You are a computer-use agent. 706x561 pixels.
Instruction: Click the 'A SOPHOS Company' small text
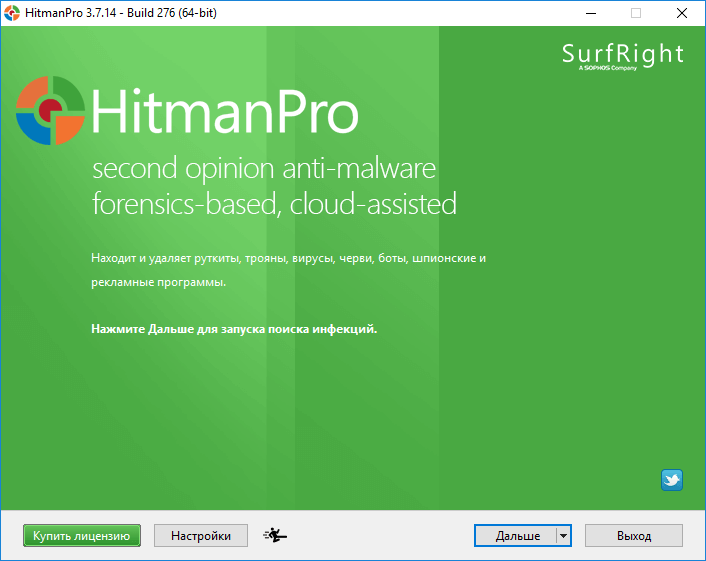point(608,68)
